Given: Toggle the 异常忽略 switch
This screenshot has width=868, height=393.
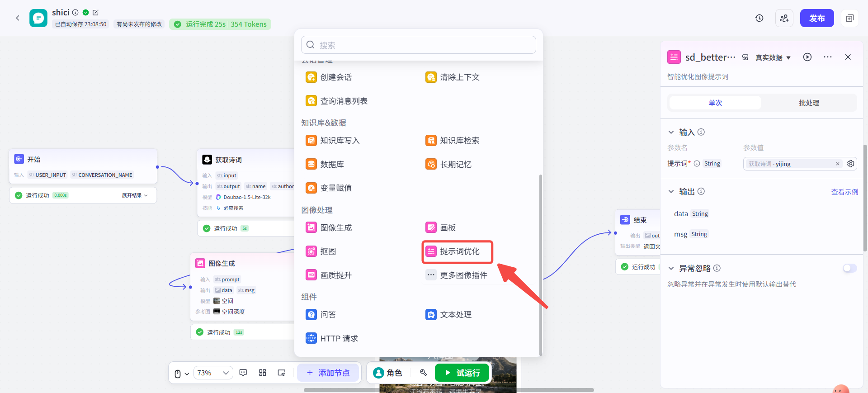Looking at the screenshot, I should coord(850,268).
